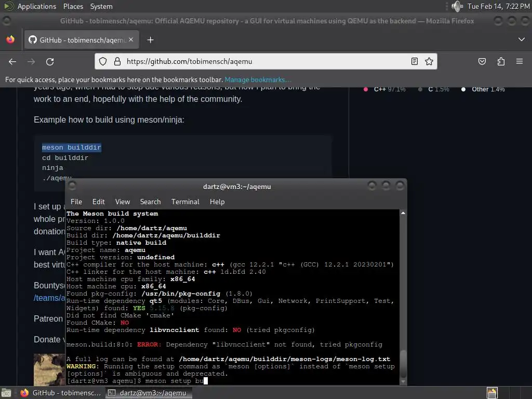Open terminal Edit menu
Screen dimensions: 532x399
tap(98, 202)
